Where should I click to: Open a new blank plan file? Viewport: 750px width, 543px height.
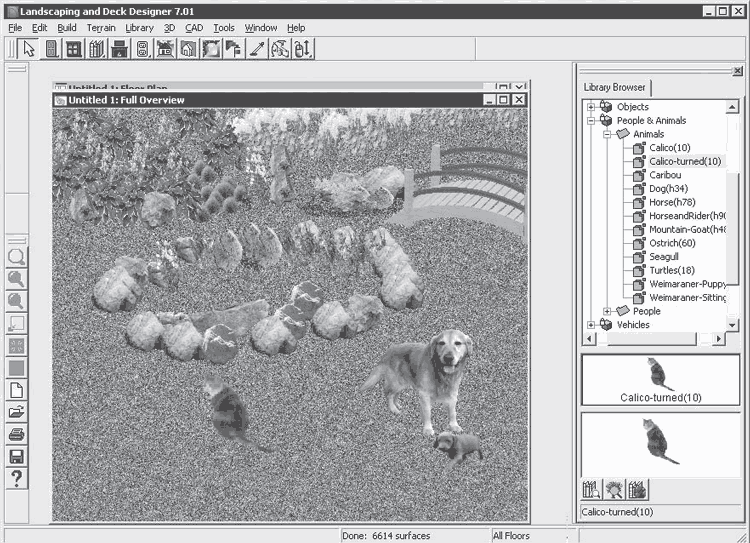tap(16, 390)
